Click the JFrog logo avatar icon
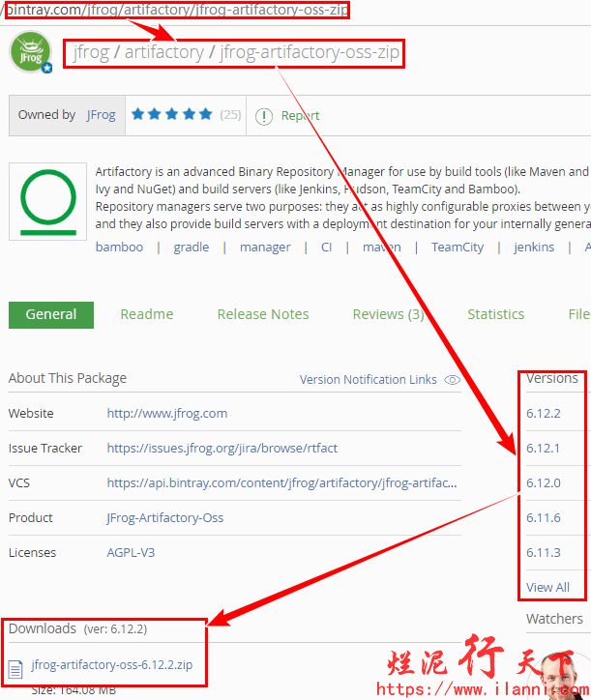Screen dimensions: 591x700 point(31,52)
